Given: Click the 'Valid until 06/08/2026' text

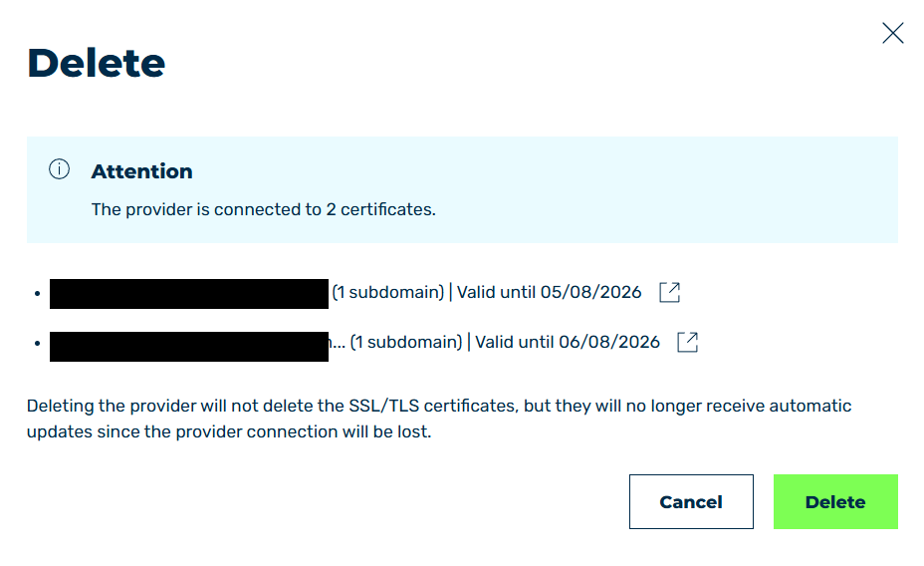Looking at the screenshot, I should tap(568, 342).
